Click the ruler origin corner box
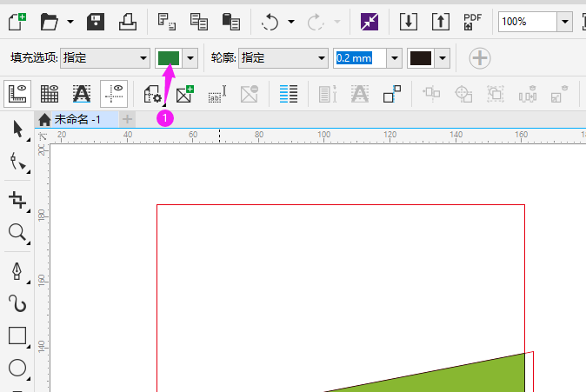Image resolution: width=586 pixels, height=392 pixels. click(43, 136)
